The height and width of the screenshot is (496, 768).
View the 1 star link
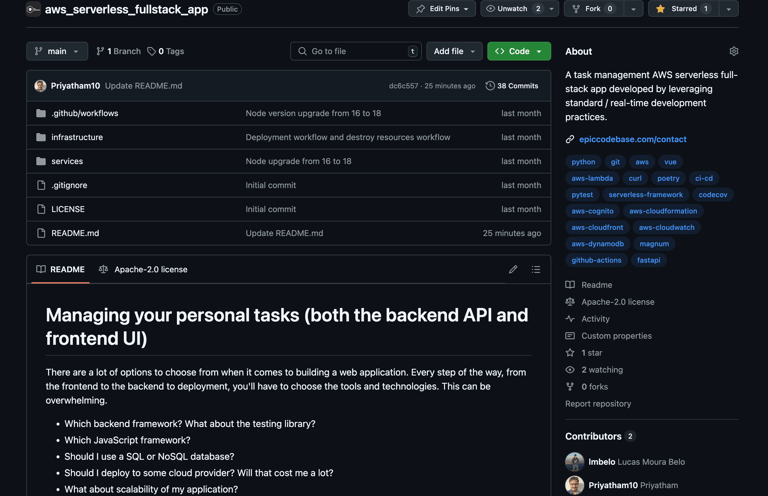tap(584, 353)
